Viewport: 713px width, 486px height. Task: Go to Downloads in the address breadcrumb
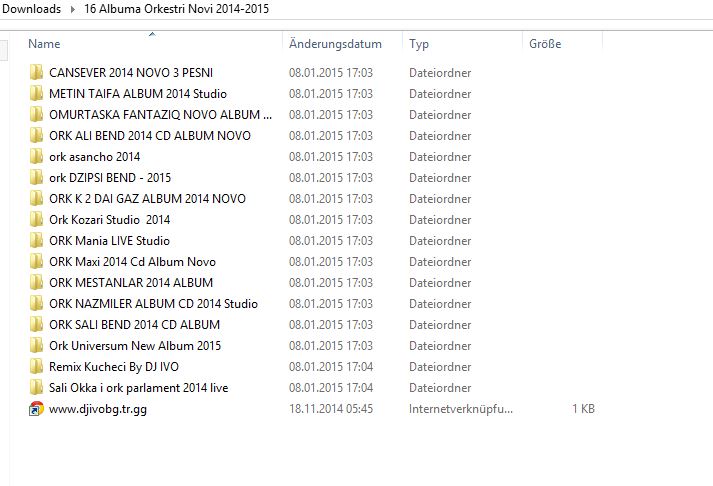(31, 9)
